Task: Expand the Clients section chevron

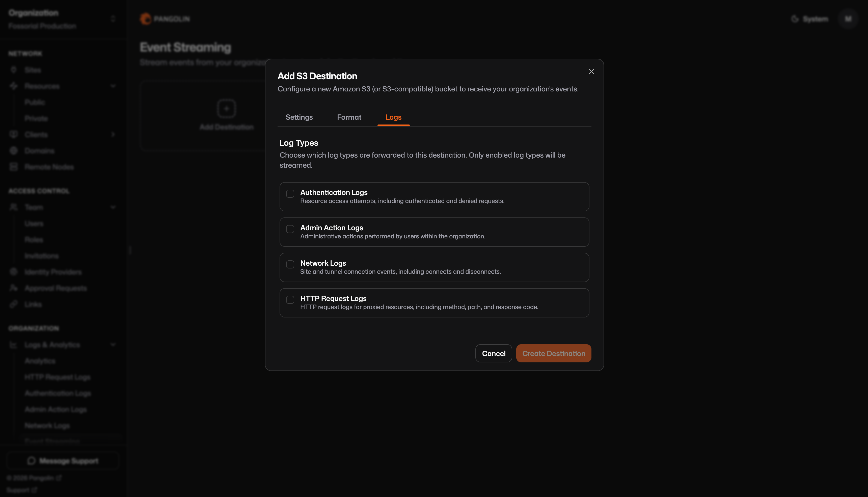Action: [x=113, y=135]
